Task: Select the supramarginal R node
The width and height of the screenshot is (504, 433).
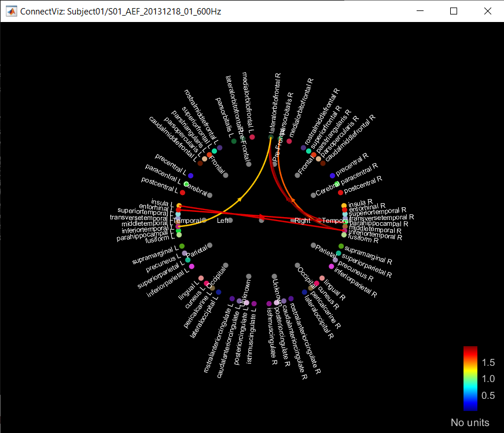Action: pos(341,246)
